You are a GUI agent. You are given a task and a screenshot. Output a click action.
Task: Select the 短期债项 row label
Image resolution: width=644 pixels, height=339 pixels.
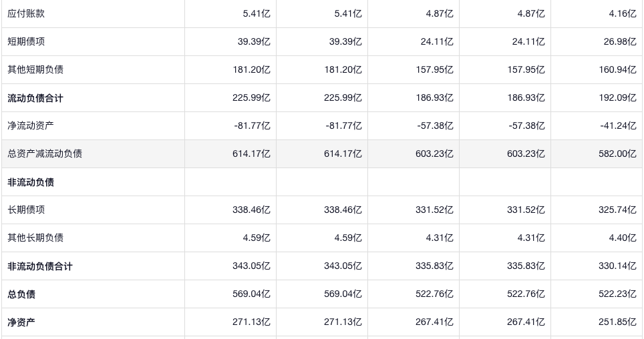(26, 41)
